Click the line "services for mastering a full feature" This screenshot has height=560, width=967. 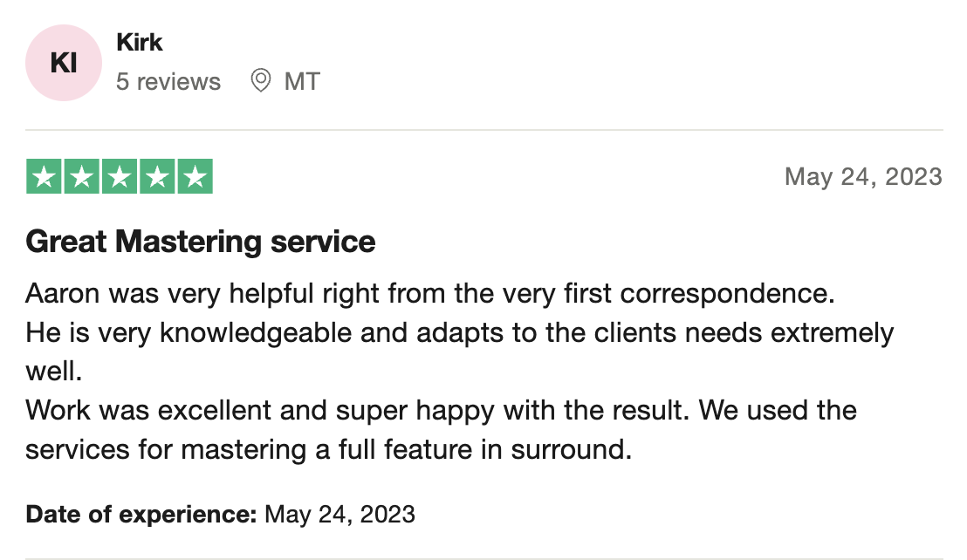(x=326, y=449)
